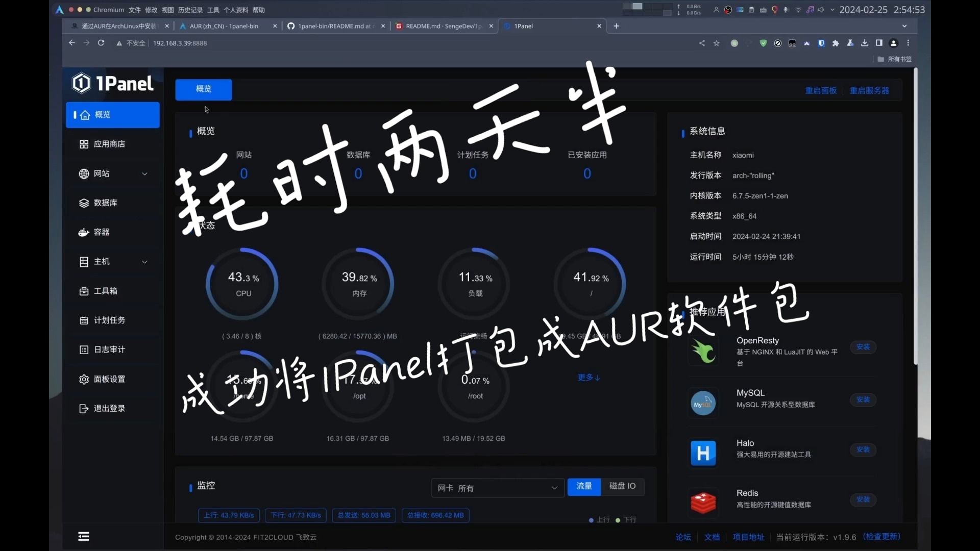This screenshot has width=980, height=551.
Task: Install OpenResty with 安装 button
Action: click(x=863, y=347)
